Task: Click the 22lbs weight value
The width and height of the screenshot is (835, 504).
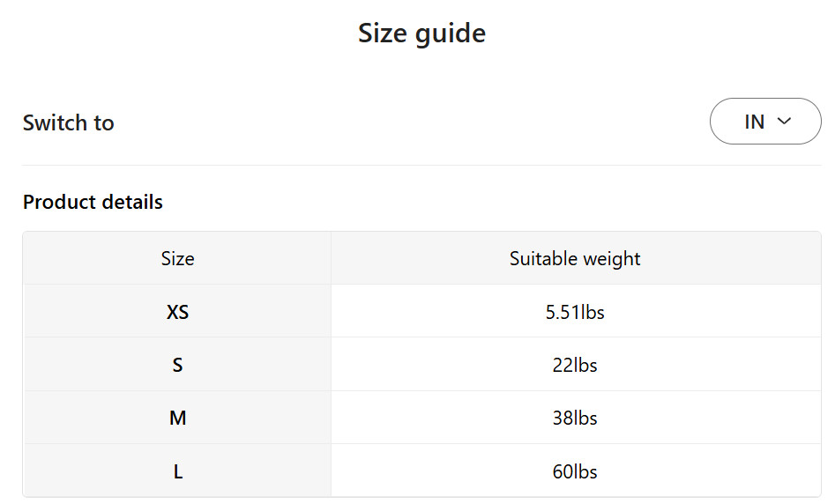Action: tap(575, 365)
